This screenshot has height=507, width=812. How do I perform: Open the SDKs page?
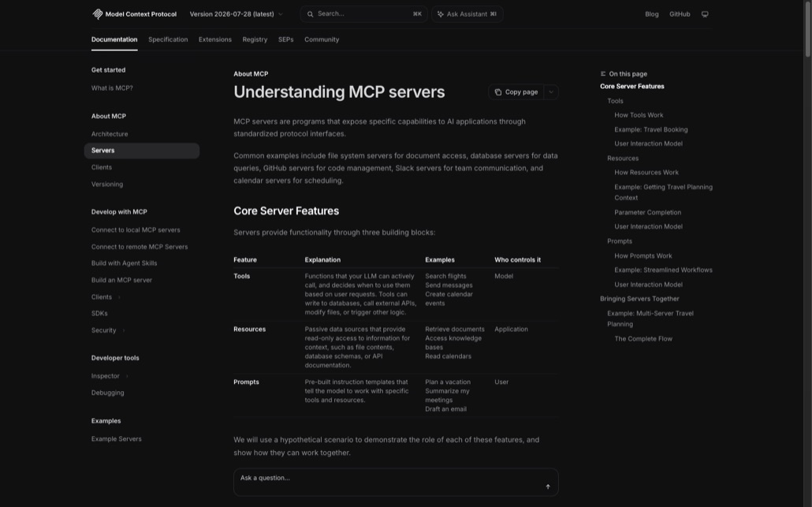click(99, 313)
